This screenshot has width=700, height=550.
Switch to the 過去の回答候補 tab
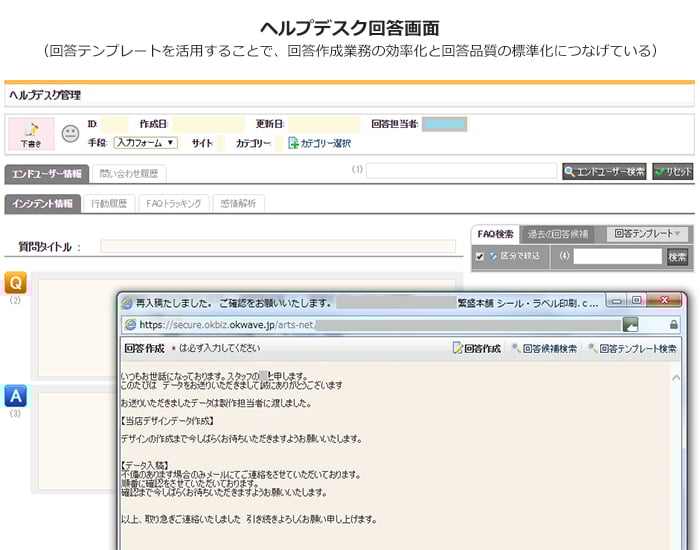[558, 234]
